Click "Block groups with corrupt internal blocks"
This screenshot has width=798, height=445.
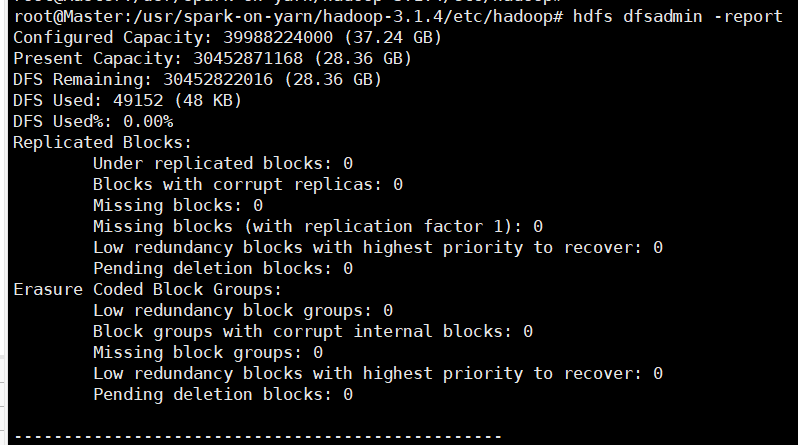[x=312, y=331]
